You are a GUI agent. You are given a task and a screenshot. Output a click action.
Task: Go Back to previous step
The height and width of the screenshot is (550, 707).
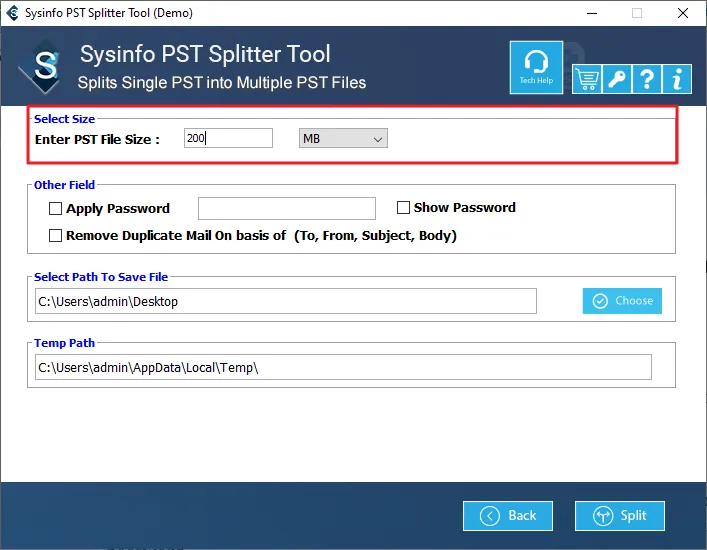(x=508, y=516)
